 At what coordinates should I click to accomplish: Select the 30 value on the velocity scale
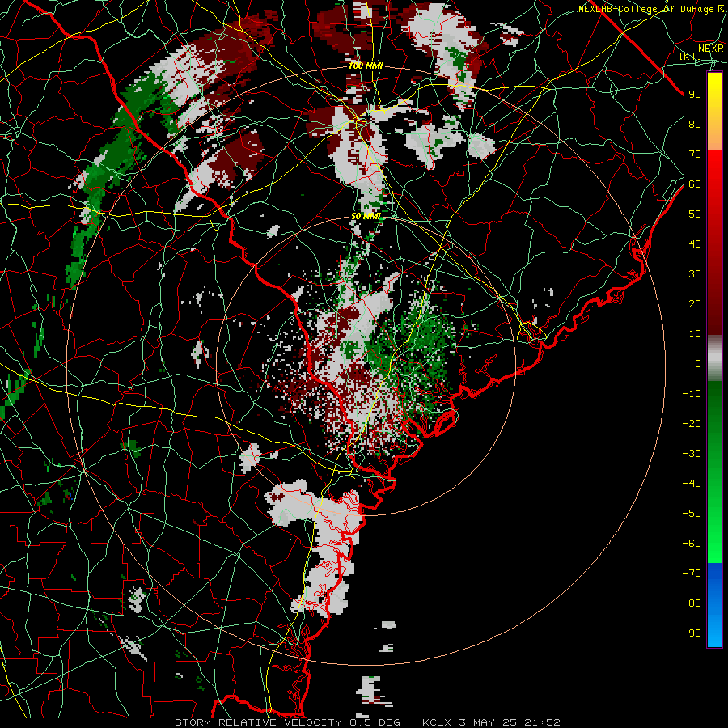[x=695, y=274]
